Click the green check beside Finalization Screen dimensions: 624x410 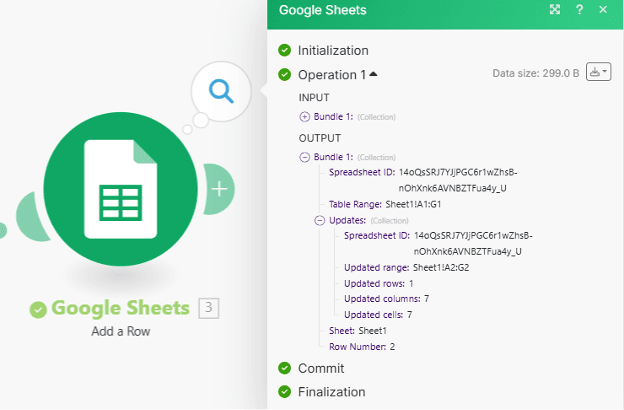click(x=285, y=392)
